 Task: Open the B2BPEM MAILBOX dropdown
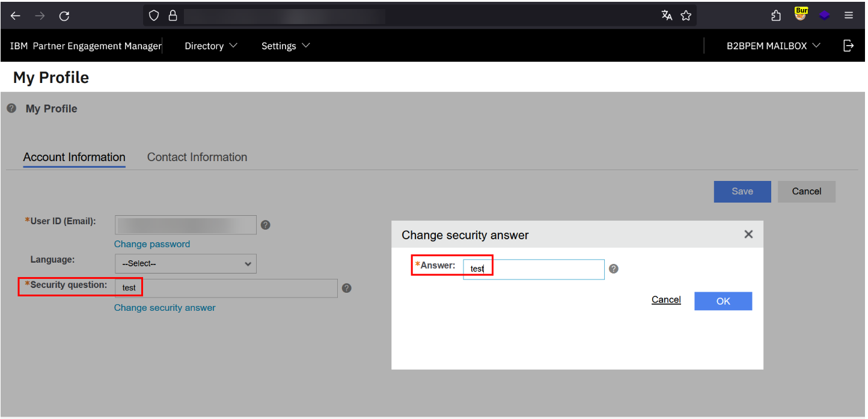pyautogui.click(x=773, y=46)
